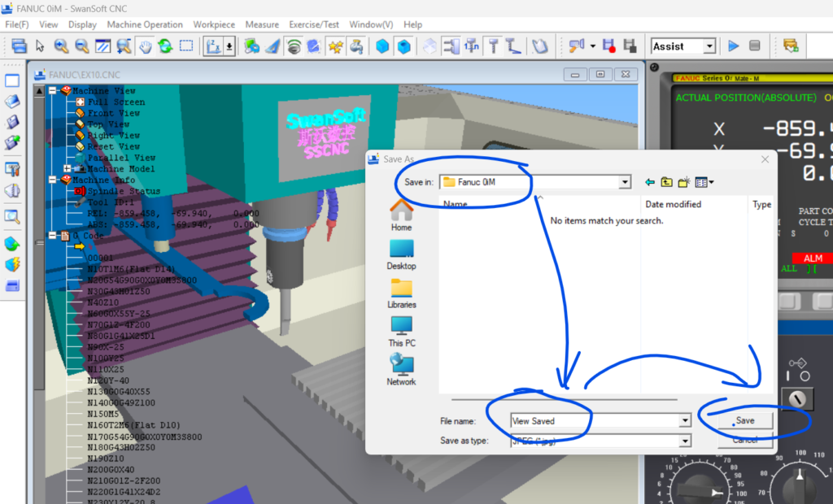Collapse the Machine View tree node
Screen dimensions: 833x504
click(x=53, y=91)
